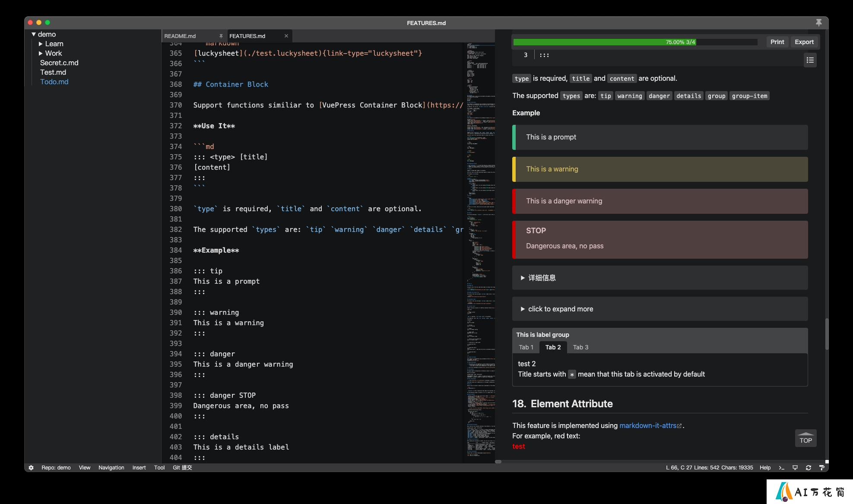Screen dimensions: 853x504
Task: Click the pin icon on README.md tab
Action: [221, 36]
